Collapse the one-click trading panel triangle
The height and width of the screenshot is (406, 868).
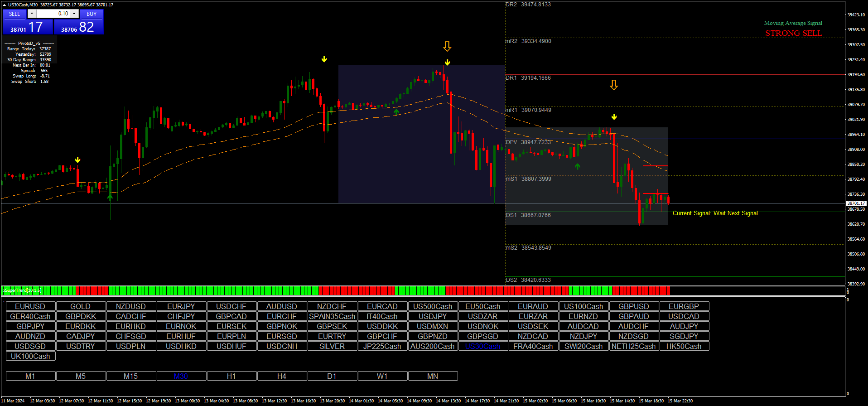point(4,5)
